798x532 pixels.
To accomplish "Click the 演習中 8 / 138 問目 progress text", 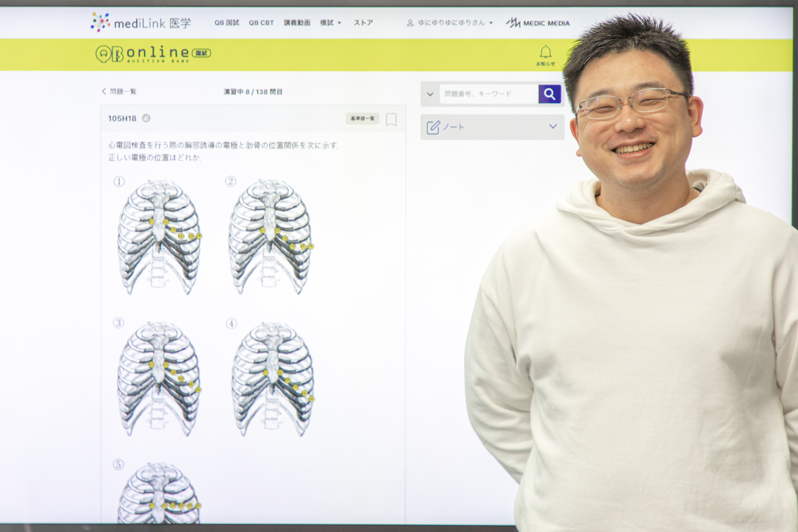I will (253, 91).
